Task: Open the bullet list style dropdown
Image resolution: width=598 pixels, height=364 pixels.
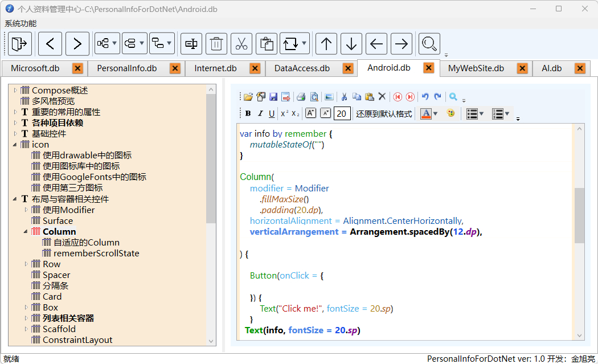Action: 481,113
